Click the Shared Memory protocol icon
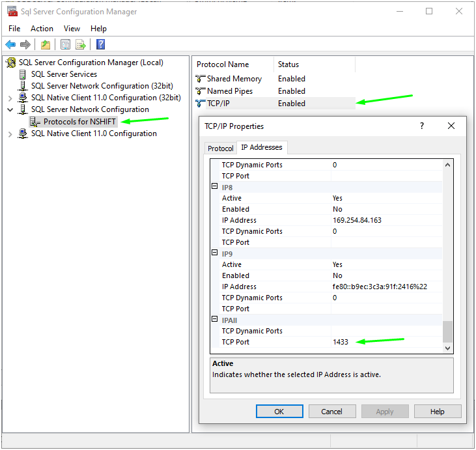Viewport: 476px width, 450px height. pyautogui.click(x=200, y=79)
